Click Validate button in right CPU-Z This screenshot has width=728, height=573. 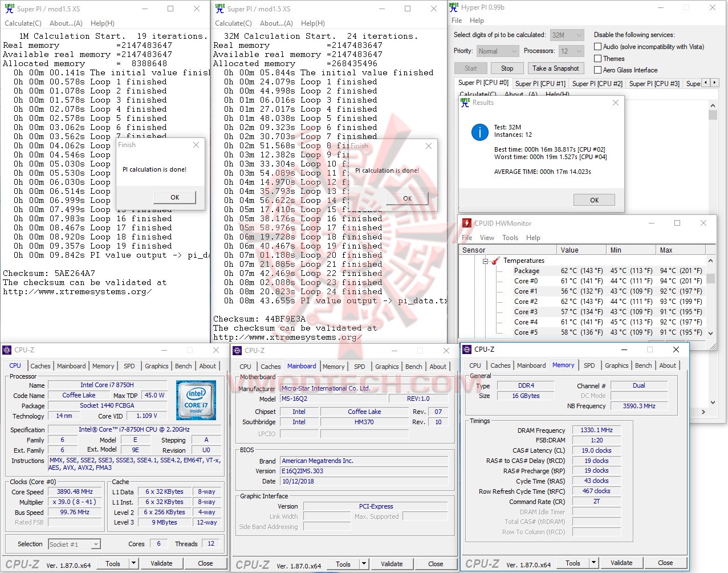tap(621, 563)
